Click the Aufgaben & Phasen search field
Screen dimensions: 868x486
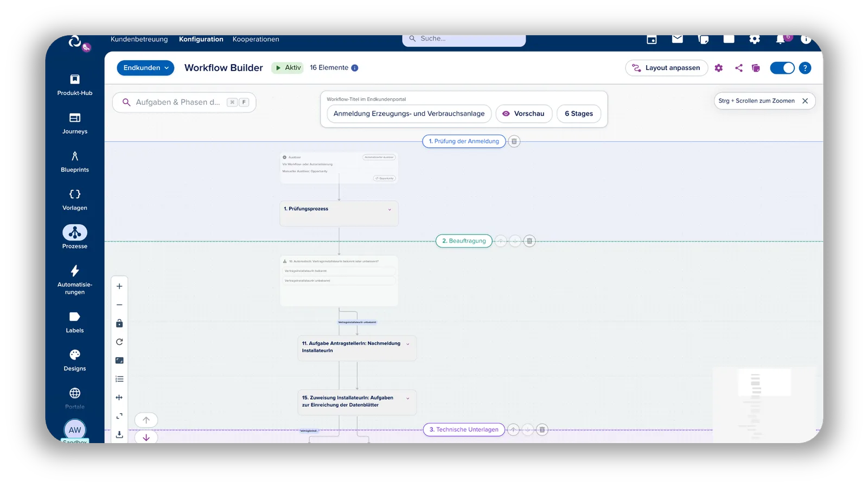point(184,102)
